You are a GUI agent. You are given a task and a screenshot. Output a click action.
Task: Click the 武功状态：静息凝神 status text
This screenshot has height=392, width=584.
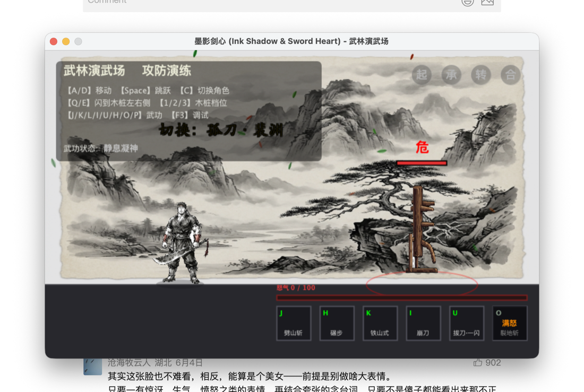click(100, 148)
